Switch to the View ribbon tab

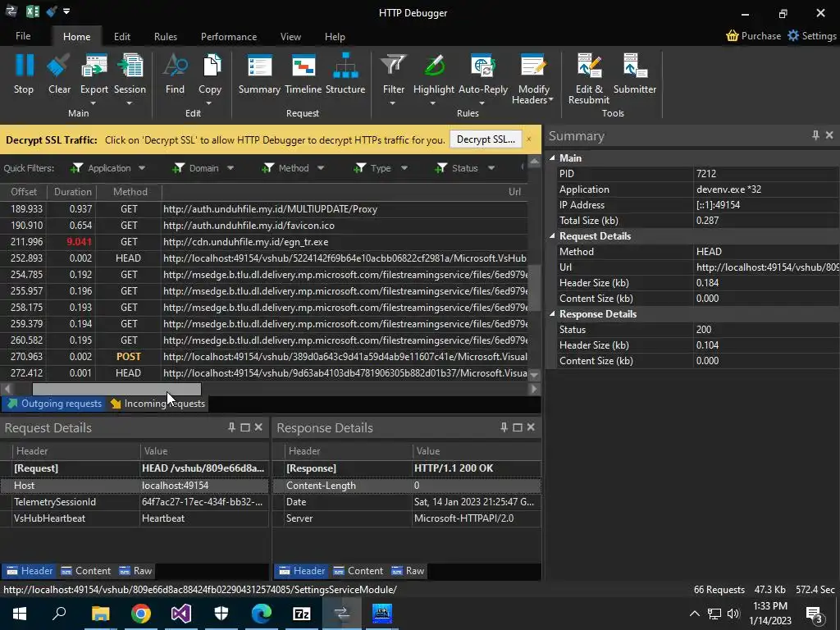tap(290, 36)
